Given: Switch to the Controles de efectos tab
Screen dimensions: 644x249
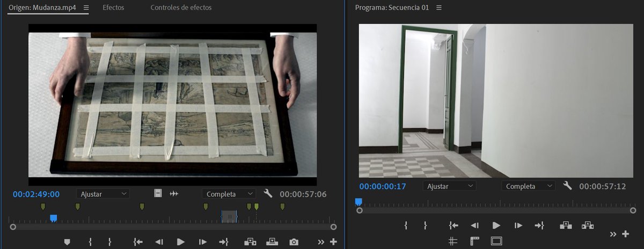Looking at the screenshot, I should [x=181, y=8].
